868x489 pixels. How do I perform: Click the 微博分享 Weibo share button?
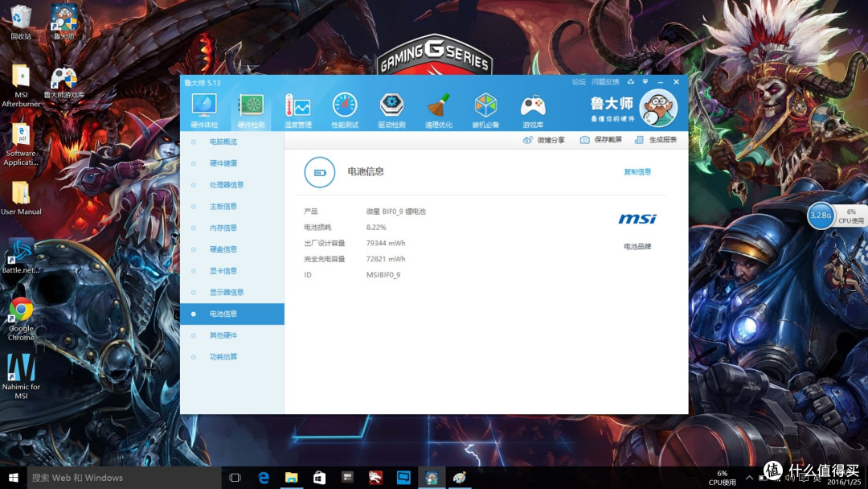[544, 140]
